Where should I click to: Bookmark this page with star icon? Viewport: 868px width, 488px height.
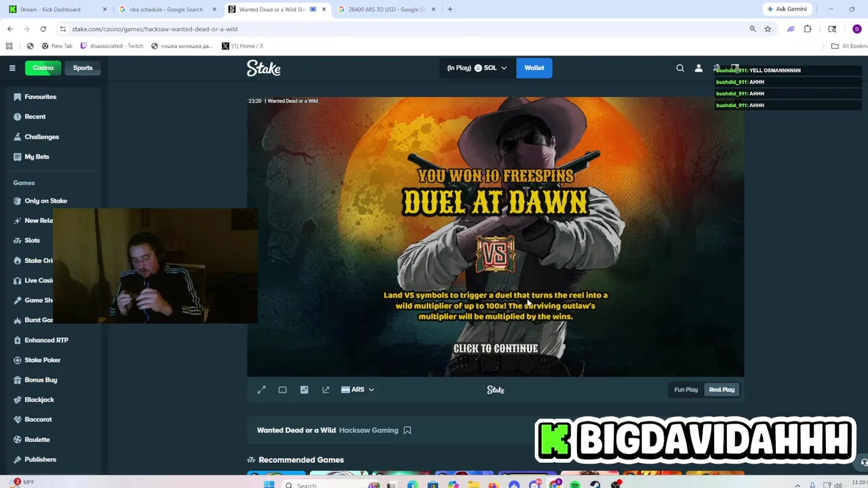coord(768,29)
